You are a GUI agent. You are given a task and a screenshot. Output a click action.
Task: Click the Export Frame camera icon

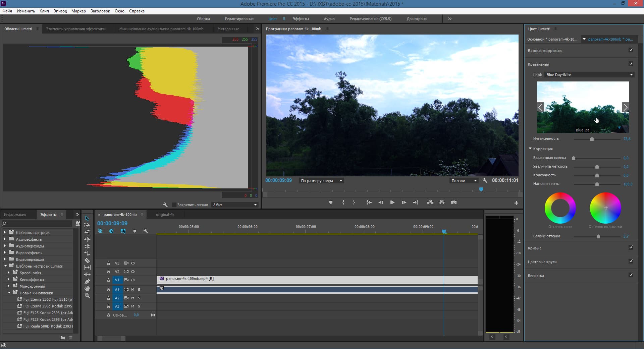click(453, 202)
